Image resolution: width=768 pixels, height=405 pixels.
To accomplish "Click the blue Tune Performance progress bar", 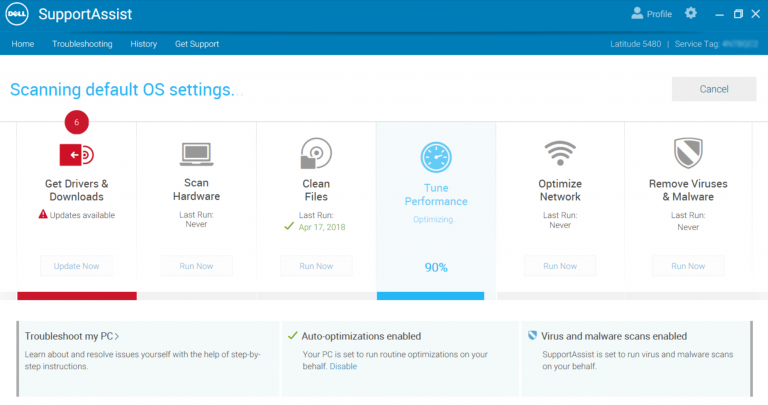I will click(431, 296).
